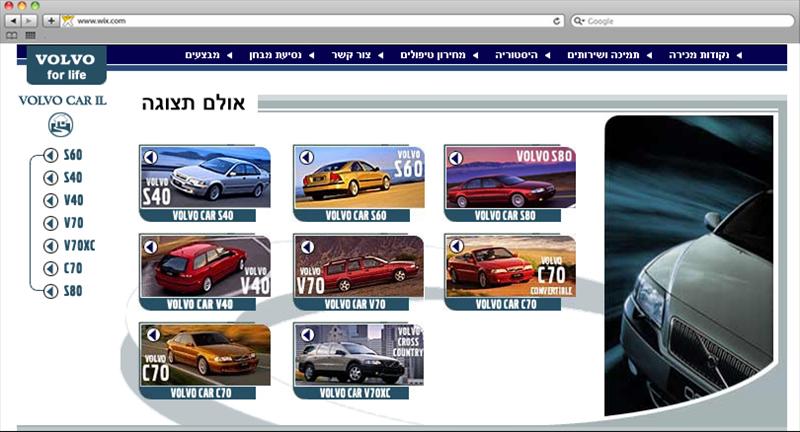
Task: Select S60 text link in sidebar
Action: point(73,155)
